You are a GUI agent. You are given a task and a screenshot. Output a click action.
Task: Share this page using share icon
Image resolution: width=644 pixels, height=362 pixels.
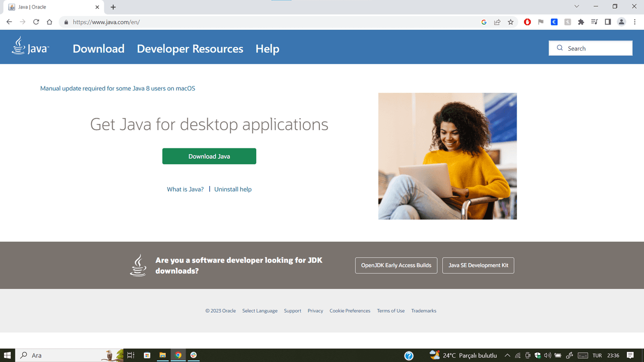[497, 22]
